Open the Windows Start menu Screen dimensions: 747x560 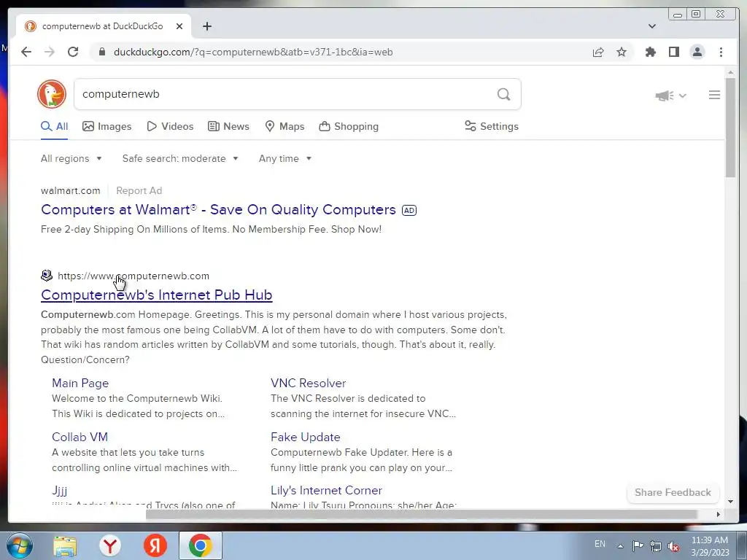click(20, 545)
